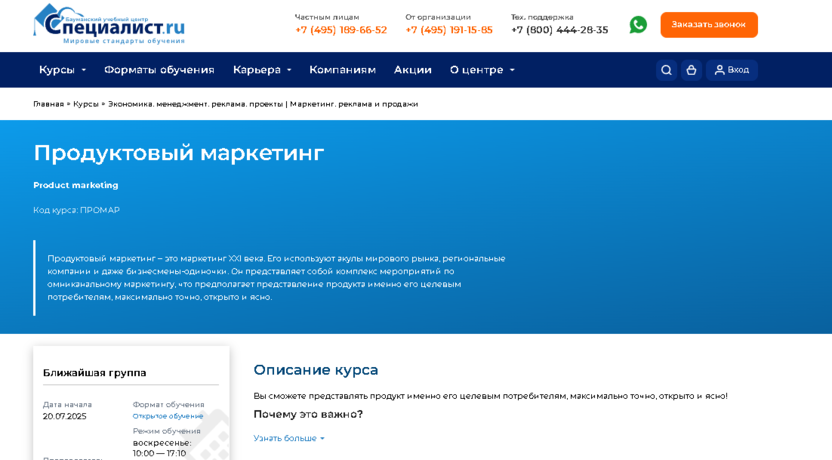
Task: Click the Специалист.ru logo
Action: coord(109,24)
